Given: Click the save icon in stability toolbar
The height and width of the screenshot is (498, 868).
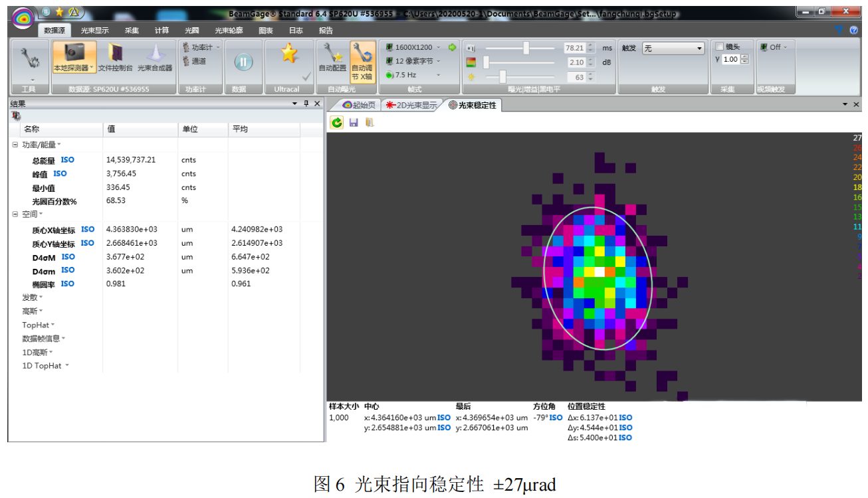Looking at the screenshot, I should (354, 122).
